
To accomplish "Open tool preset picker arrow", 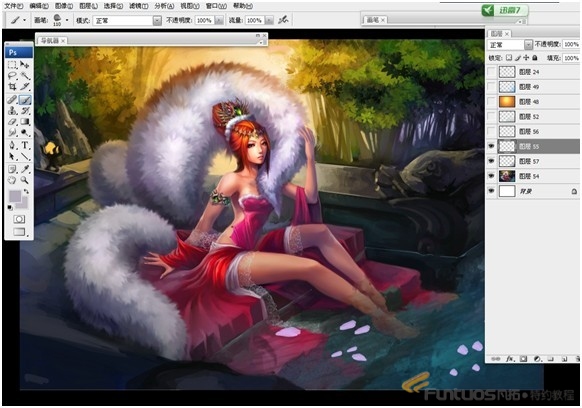I will click(x=25, y=20).
